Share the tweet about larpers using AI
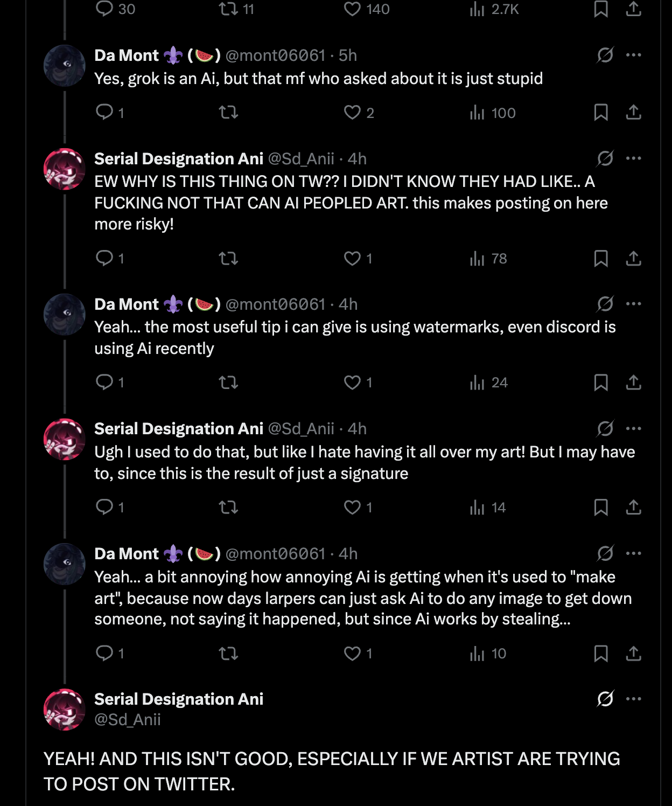 [x=634, y=654]
